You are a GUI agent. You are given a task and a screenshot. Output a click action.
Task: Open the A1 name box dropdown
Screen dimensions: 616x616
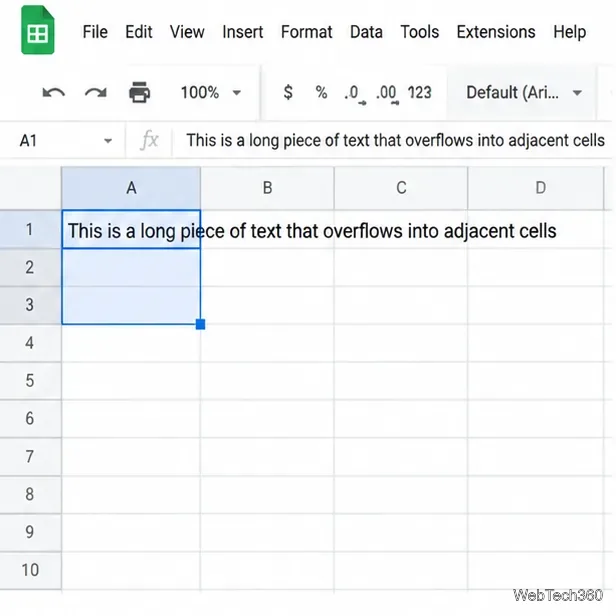(x=108, y=141)
